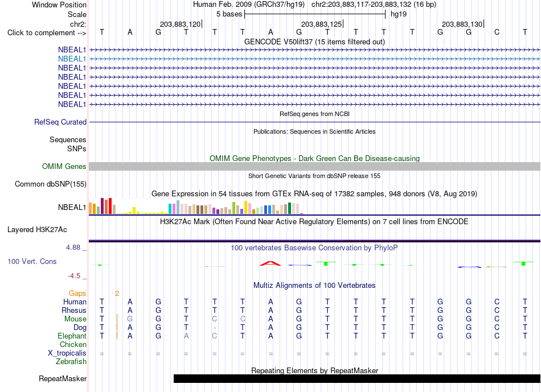Select the 'Zebrafish' alignment row label
The width and height of the screenshot is (541, 392).
(71, 362)
